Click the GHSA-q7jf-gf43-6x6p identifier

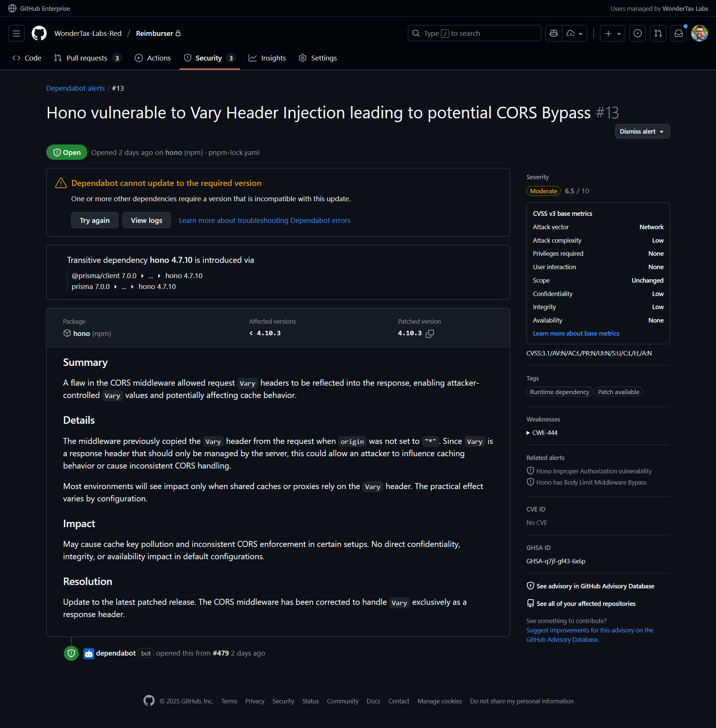pyautogui.click(x=556, y=561)
